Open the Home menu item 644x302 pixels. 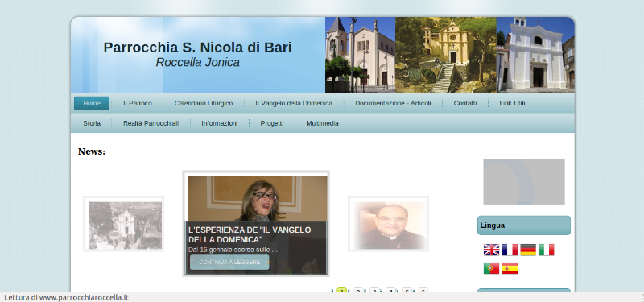point(92,104)
